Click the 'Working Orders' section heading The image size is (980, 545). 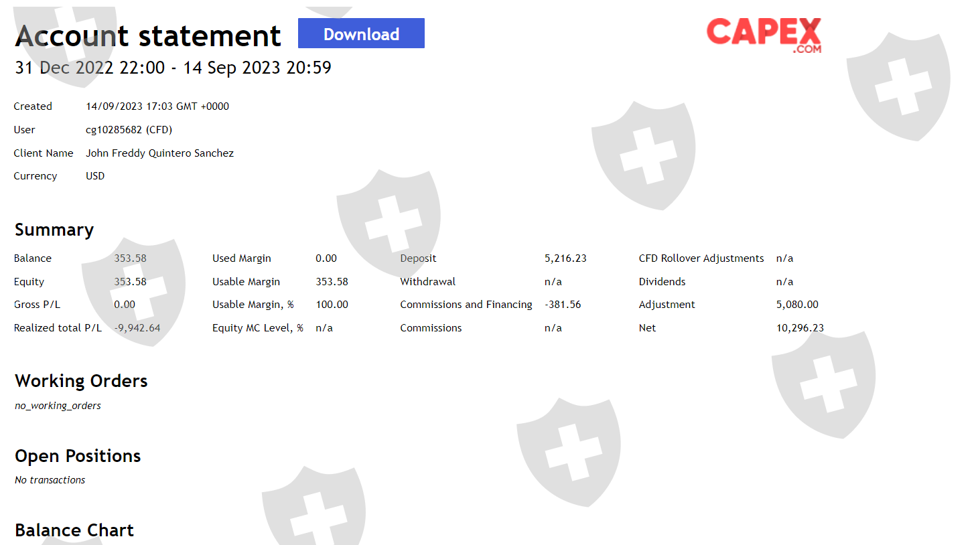(81, 381)
